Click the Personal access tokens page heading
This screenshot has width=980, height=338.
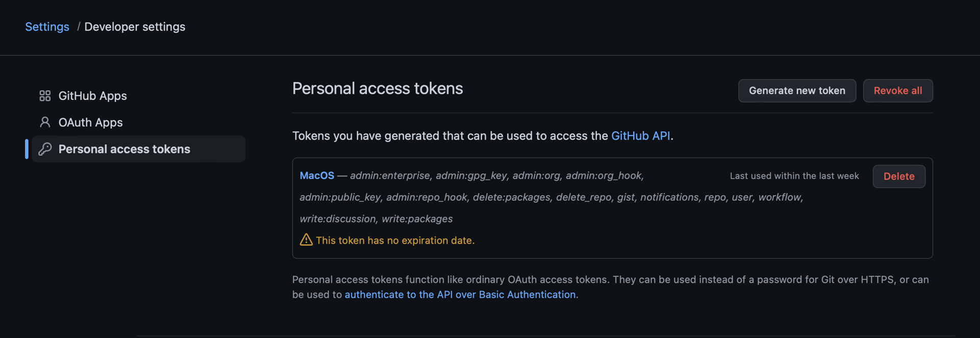tap(377, 89)
